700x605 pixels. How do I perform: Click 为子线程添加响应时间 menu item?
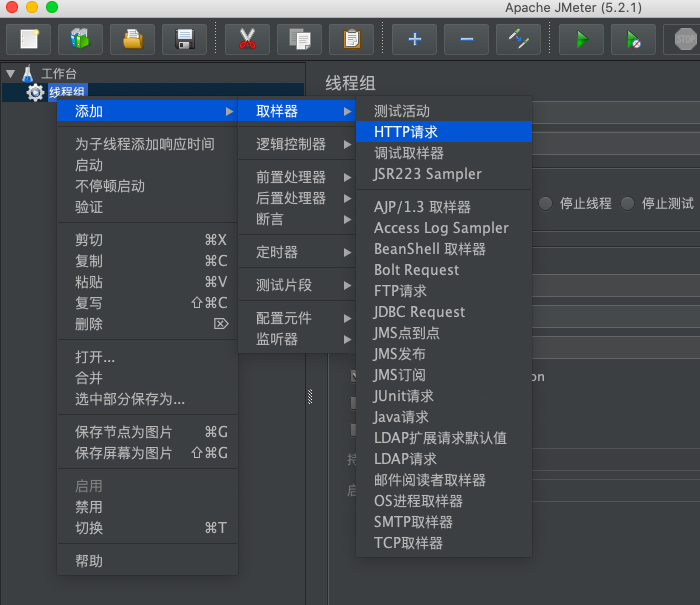point(147,144)
